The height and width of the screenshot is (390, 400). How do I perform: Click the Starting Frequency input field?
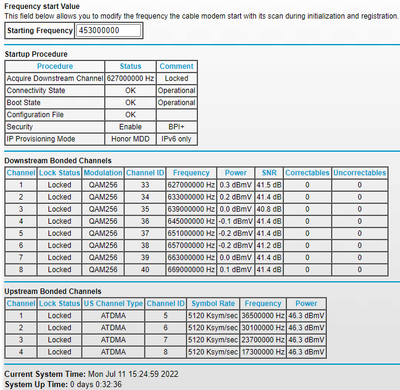point(108,30)
